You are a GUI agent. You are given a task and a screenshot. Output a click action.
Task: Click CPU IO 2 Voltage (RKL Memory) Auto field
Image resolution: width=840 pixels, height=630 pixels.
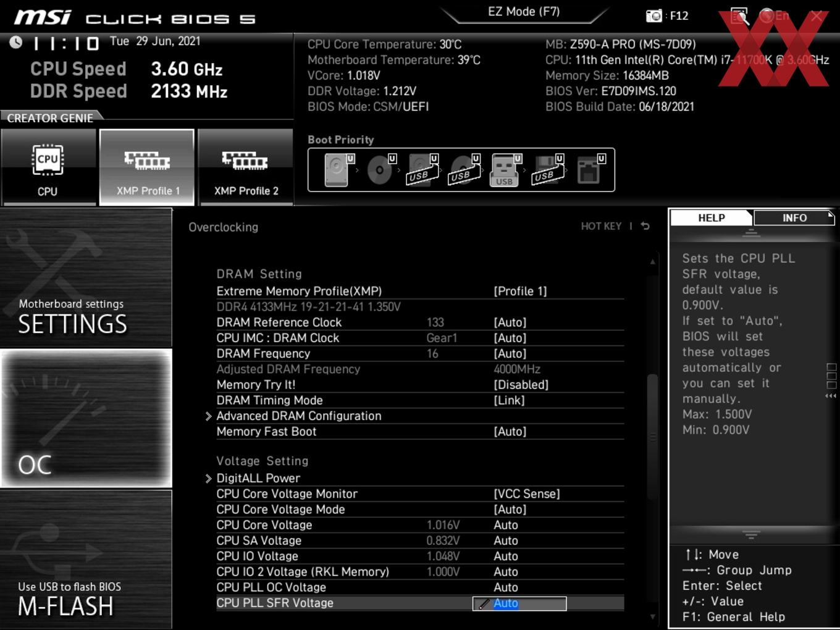click(505, 572)
